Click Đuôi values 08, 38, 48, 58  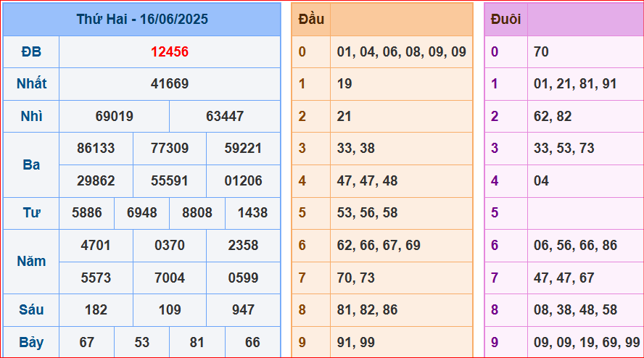click(x=575, y=309)
